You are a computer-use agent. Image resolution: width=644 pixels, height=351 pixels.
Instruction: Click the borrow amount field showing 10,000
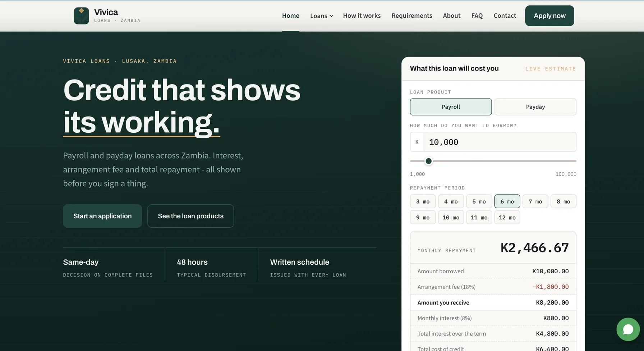[500, 142]
